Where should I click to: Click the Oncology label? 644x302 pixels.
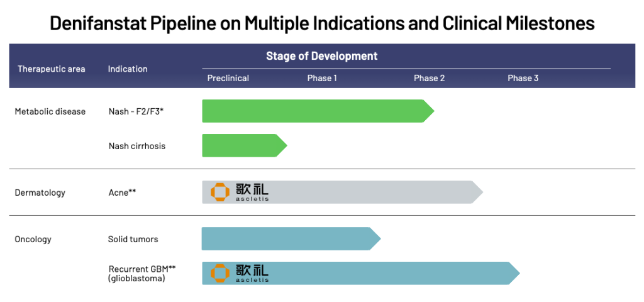tap(33, 239)
